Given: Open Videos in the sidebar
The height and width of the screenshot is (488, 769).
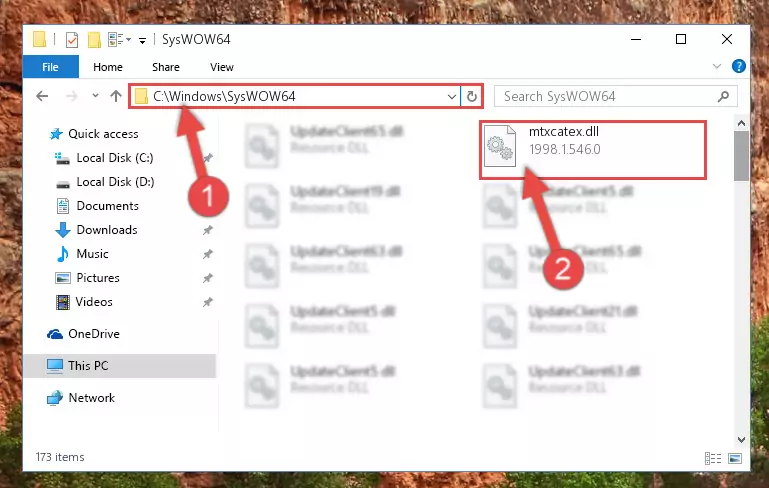Looking at the screenshot, I should pos(94,302).
